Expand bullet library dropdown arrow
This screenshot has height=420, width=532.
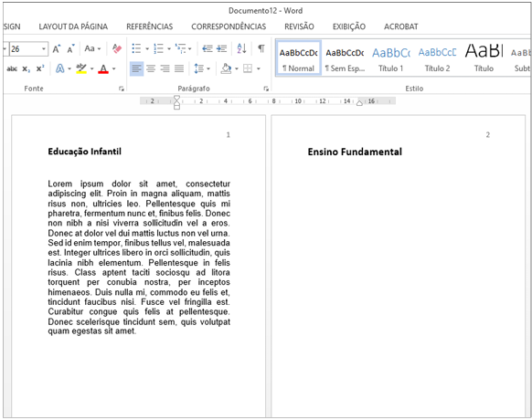(x=147, y=49)
